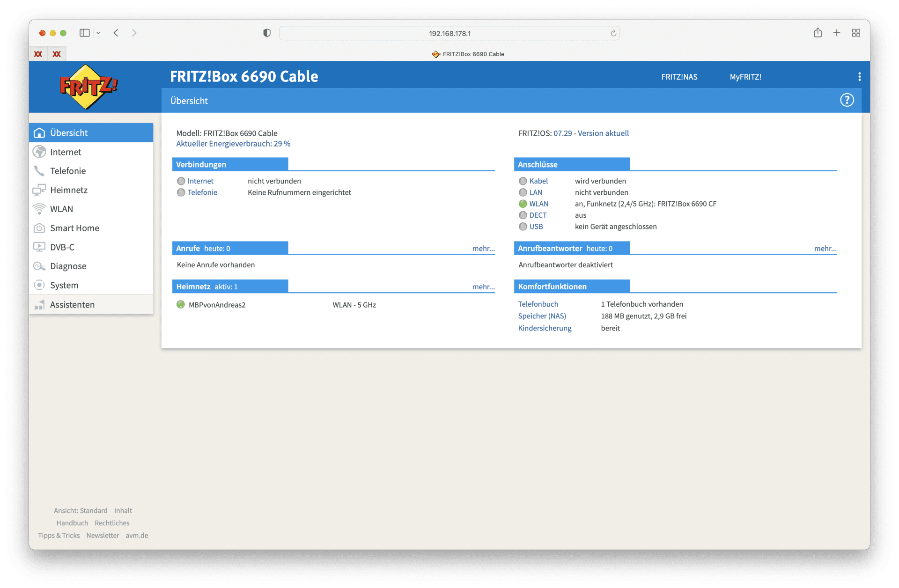This screenshot has width=899, height=588.
Task: Open Heimnetz menu in sidebar
Action: tap(91, 190)
